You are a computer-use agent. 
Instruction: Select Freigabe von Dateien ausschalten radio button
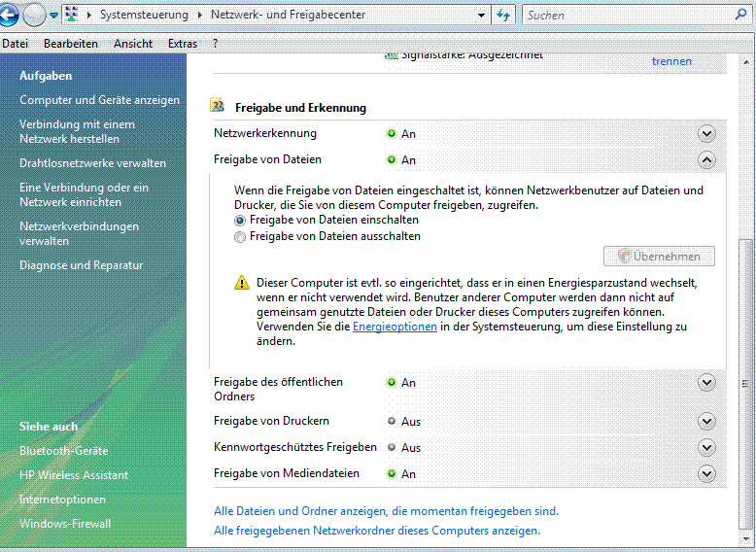tap(240, 236)
